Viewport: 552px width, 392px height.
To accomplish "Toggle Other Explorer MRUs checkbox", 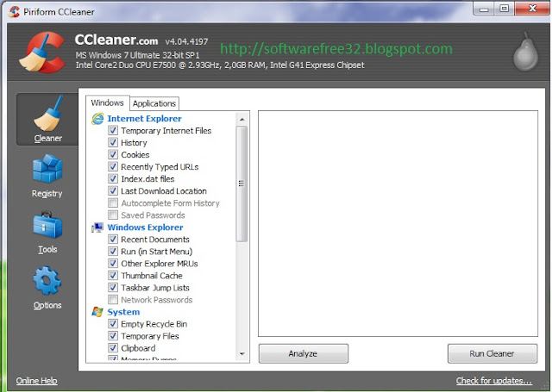I will pos(113,264).
